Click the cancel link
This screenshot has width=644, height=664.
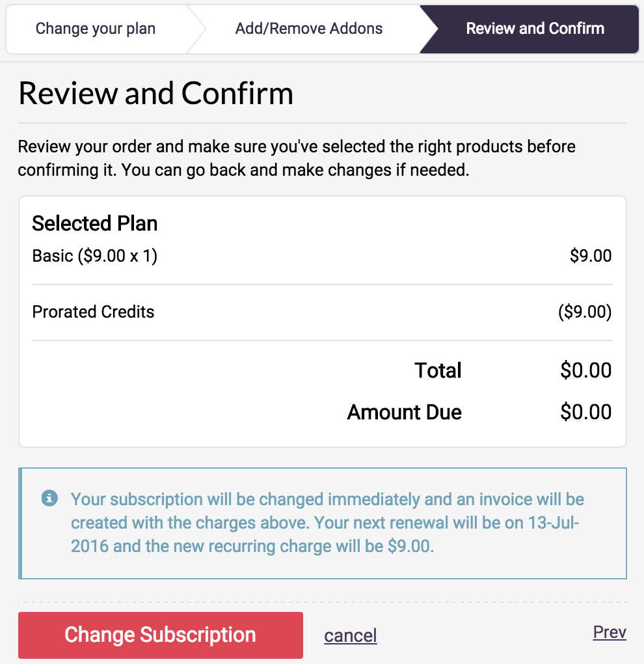(x=351, y=635)
